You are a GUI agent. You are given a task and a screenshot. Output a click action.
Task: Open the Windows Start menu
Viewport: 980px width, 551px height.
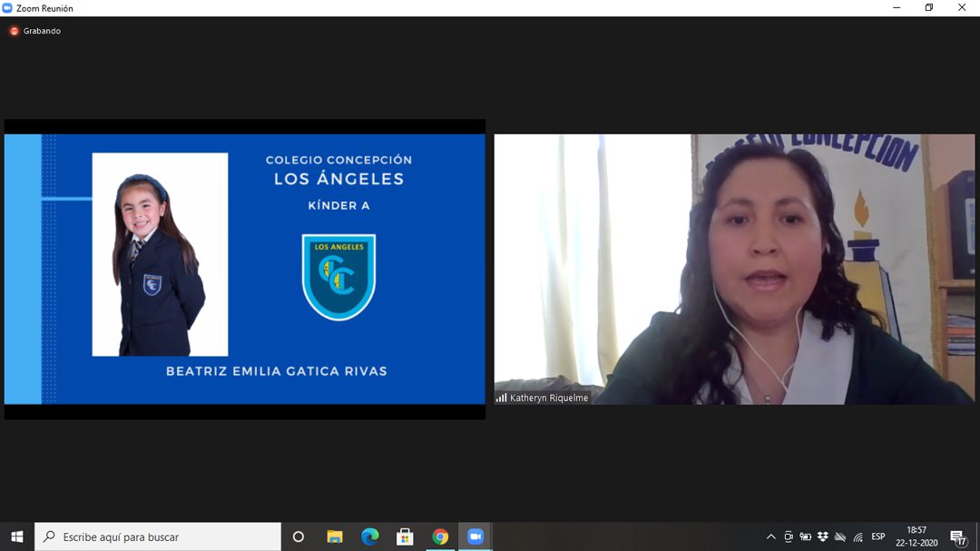[16, 536]
